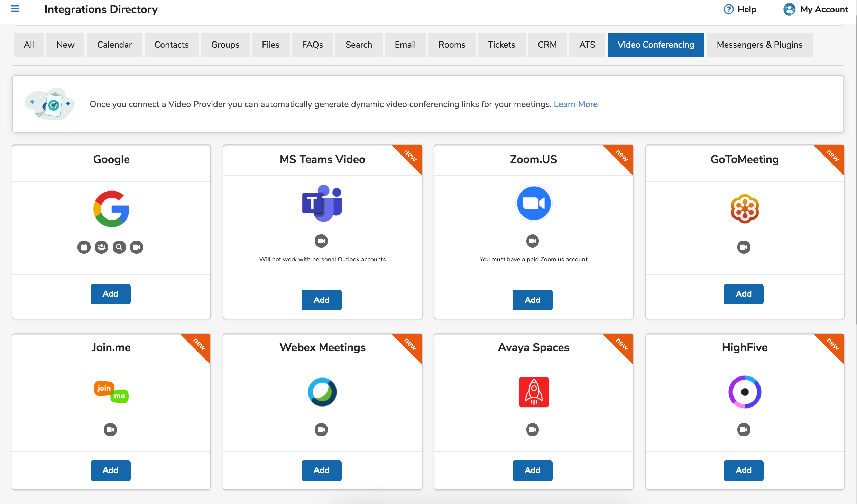Click the Avaya Spaces rocket logo
This screenshot has width=857, height=504.
pos(534,392)
